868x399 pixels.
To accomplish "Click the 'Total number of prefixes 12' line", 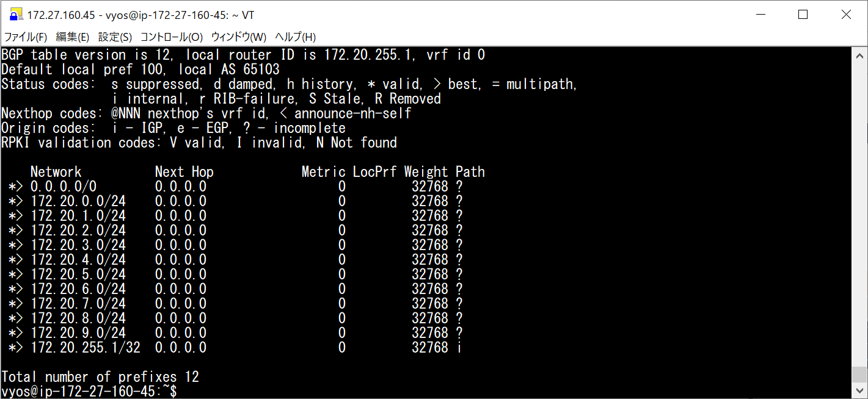I will pyautogui.click(x=100, y=377).
